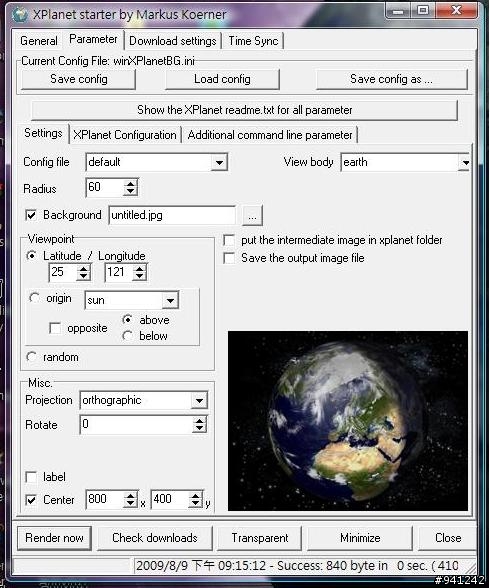Click the Current Config File label
The width and height of the screenshot is (490, 588).
(x=108, y=61)
